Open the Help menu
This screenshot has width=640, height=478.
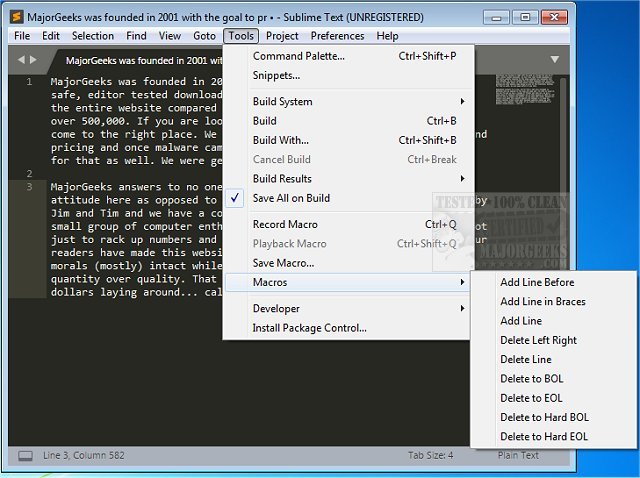(x=387, y=36)
